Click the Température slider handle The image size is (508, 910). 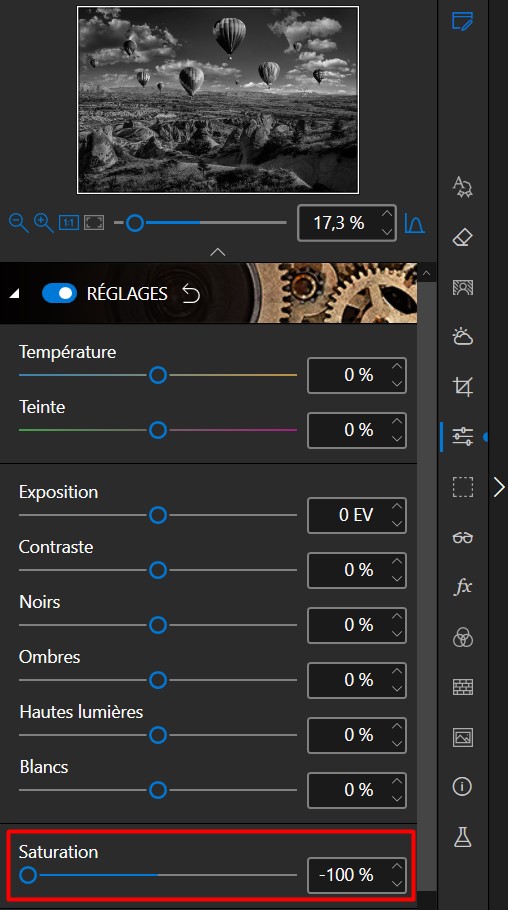(158, 375)
